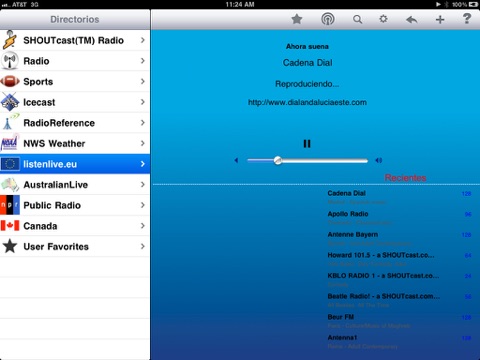
Task: Pause Cadena Dial playback
Action: (x=307, y=144)
